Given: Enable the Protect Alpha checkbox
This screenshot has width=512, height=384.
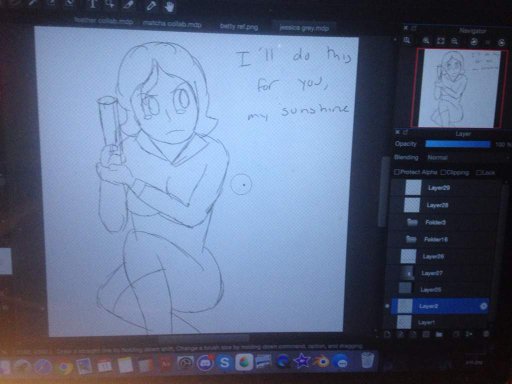Looking at the screenshot, I should 397,172.
